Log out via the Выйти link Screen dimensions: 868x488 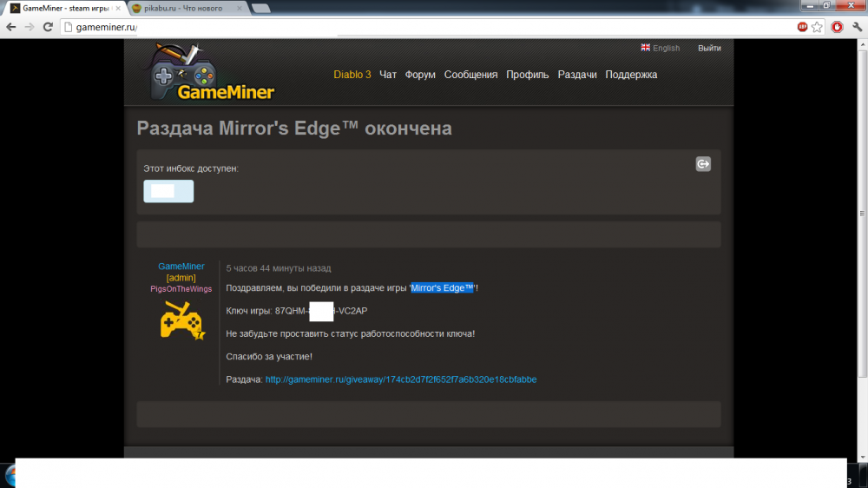(x=709, y=48)
